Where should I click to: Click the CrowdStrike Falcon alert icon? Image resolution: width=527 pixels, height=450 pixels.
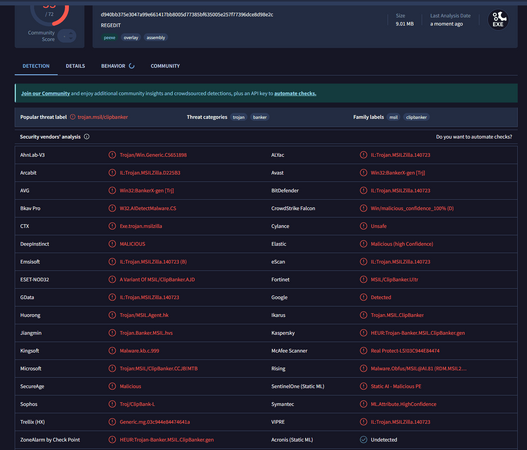[363, 208]
